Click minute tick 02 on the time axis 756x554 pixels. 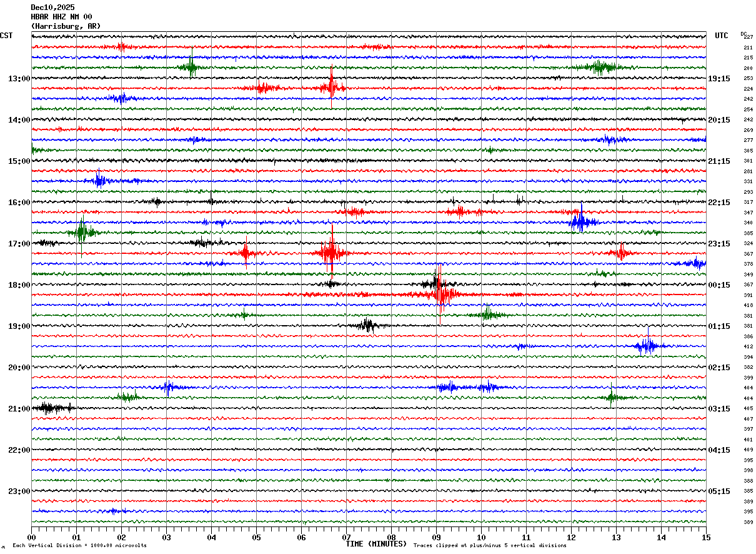pos(121,537)
